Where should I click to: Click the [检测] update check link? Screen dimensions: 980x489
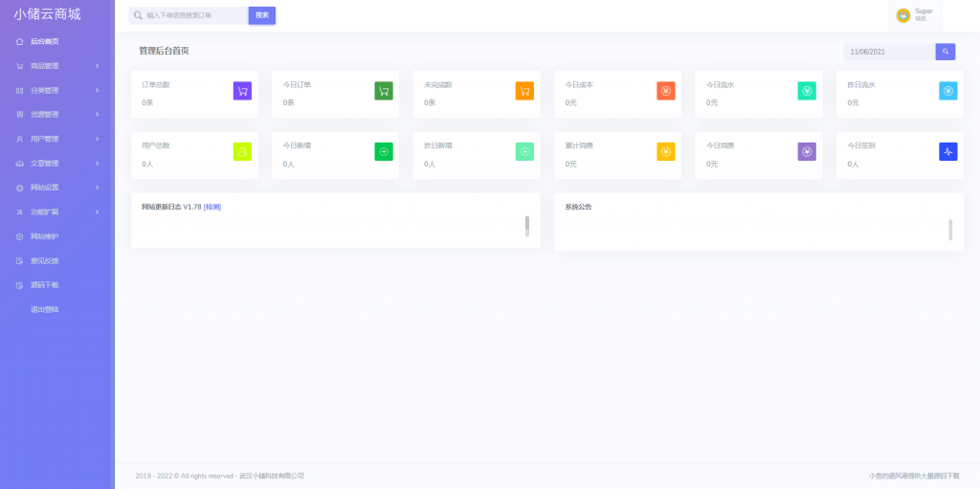pyautogui.click(x=212, y=207)
